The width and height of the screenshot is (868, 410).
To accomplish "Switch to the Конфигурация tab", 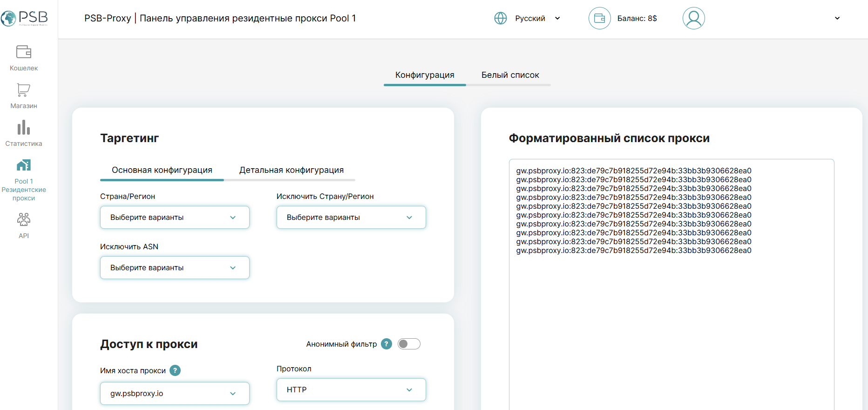I will click(x=425, y=75).
